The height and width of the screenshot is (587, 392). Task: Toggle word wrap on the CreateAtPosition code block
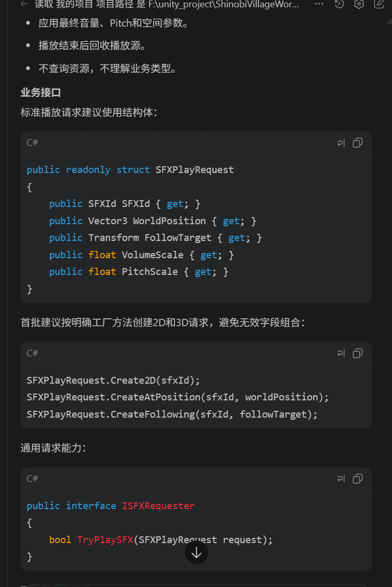click(341, 353)
